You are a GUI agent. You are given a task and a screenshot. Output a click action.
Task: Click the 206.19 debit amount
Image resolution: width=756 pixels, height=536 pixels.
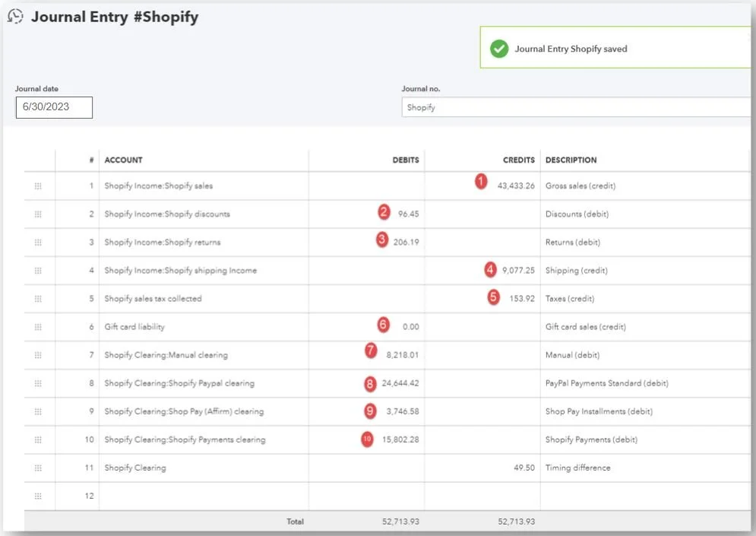coord(406,243)
